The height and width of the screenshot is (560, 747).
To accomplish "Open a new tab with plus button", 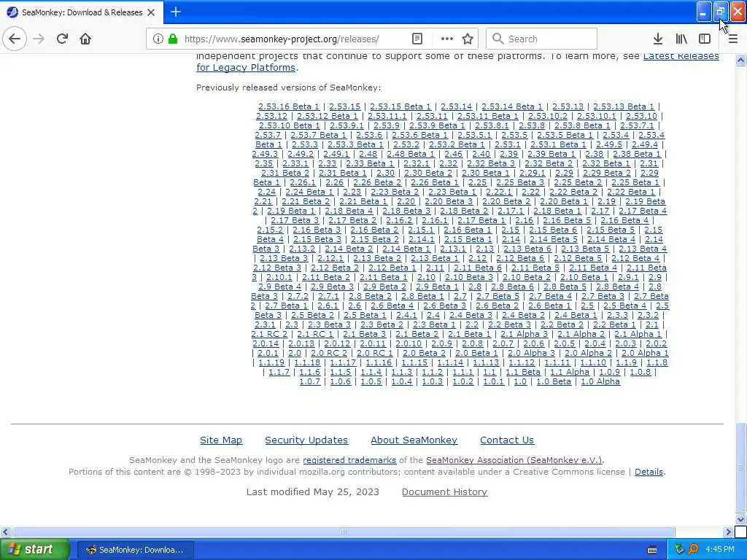I will click(x=175, y=12).
